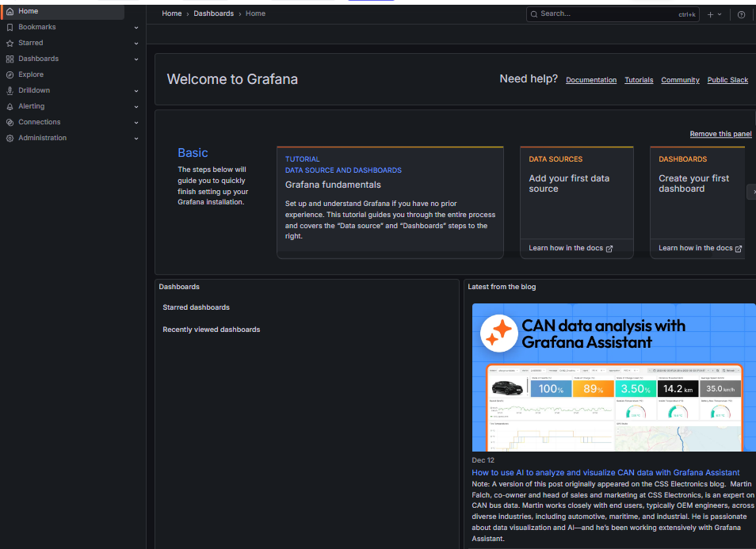
Task: Open the CAN data blog article link
Action: (x=605, y=473)
